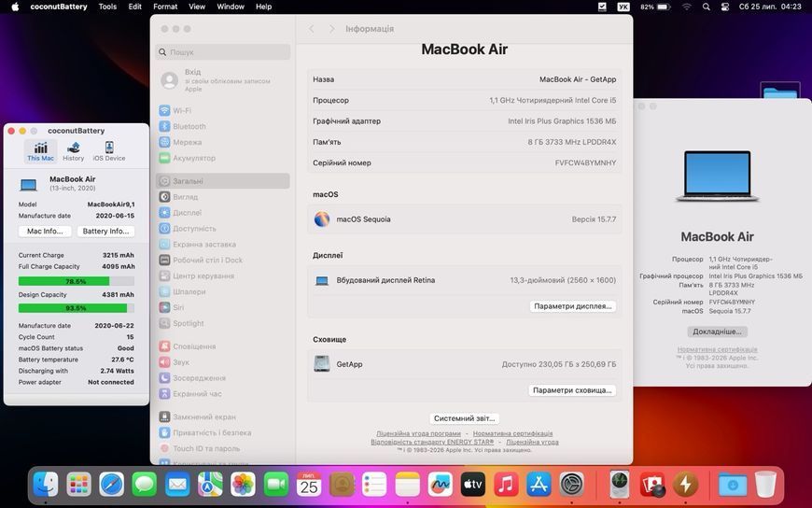Viewport: 812px width, 508px height.
Task: Open Робочий стіл і Dock settings
Action: pyautogui.click(x=223, y=261)
